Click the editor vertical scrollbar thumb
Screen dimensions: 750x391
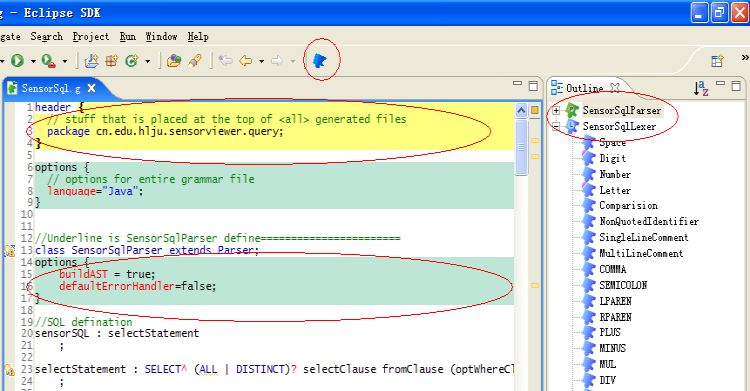[521, 147]
